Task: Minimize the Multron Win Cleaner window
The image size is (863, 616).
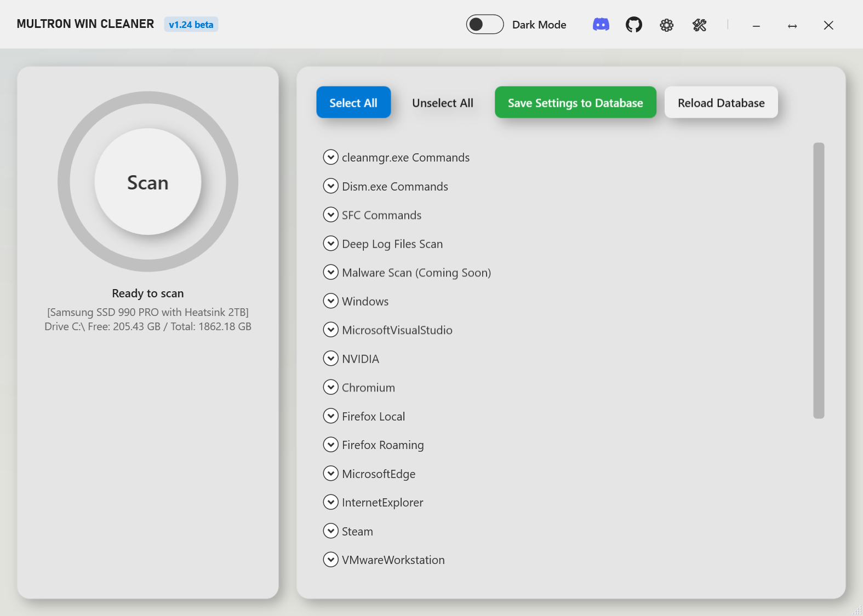Action: tap(756, 25)
